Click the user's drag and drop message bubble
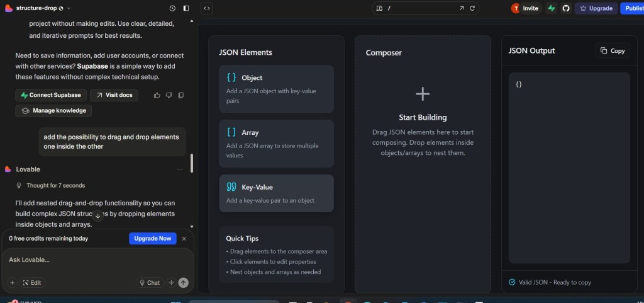Screen dimensions: 644x303 [112, 142]
